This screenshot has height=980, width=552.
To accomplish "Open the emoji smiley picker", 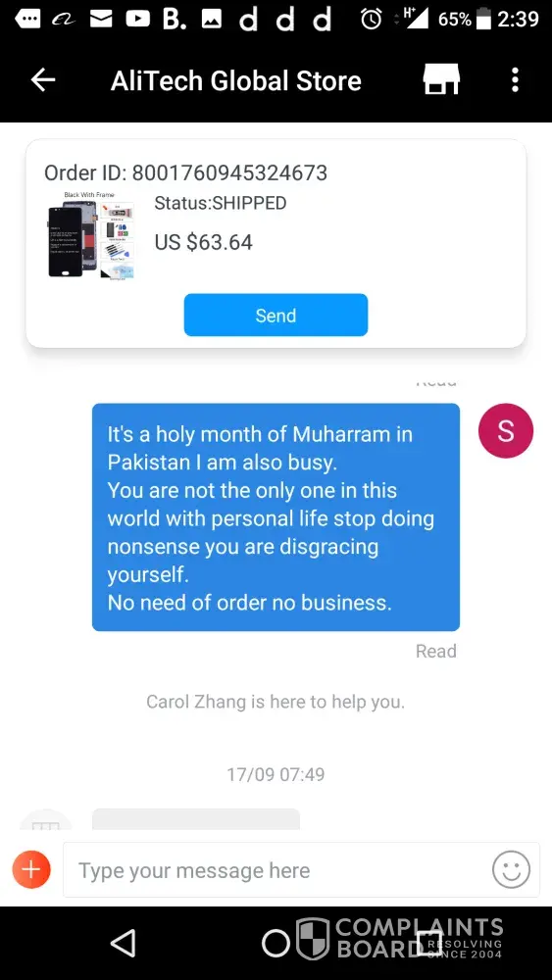I will [511, 869].
